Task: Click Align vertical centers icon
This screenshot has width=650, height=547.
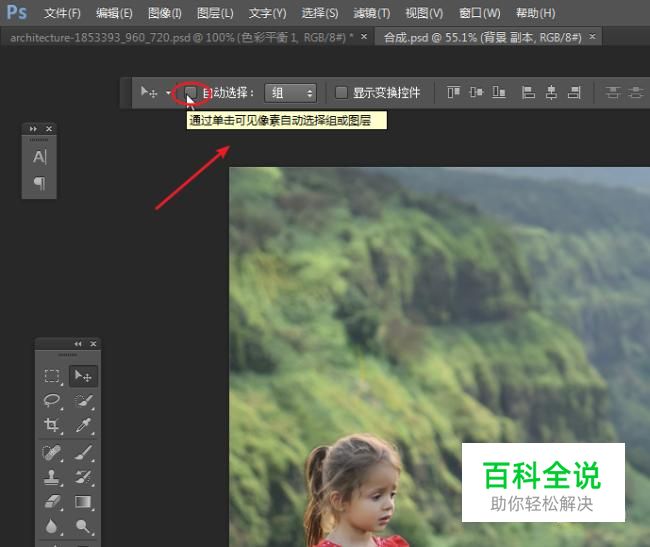Action: point(476,92)
